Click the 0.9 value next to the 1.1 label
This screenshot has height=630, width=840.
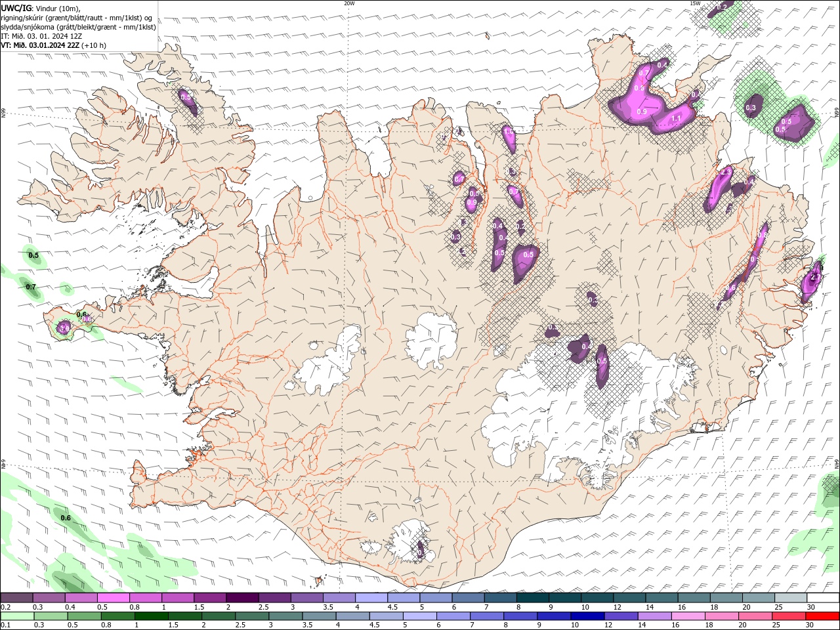click(642, 112)
